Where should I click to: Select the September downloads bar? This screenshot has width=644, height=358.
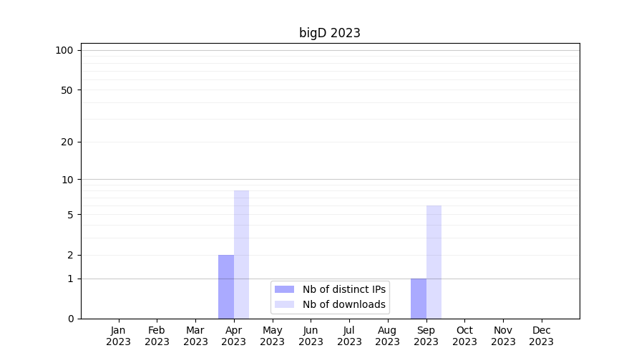tap(434, 261)
